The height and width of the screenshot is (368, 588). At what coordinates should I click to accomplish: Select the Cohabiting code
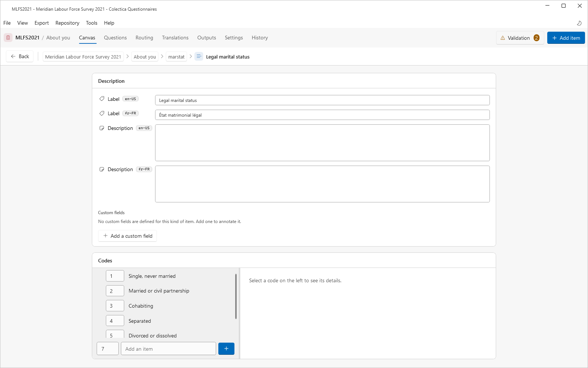point(141,306)
